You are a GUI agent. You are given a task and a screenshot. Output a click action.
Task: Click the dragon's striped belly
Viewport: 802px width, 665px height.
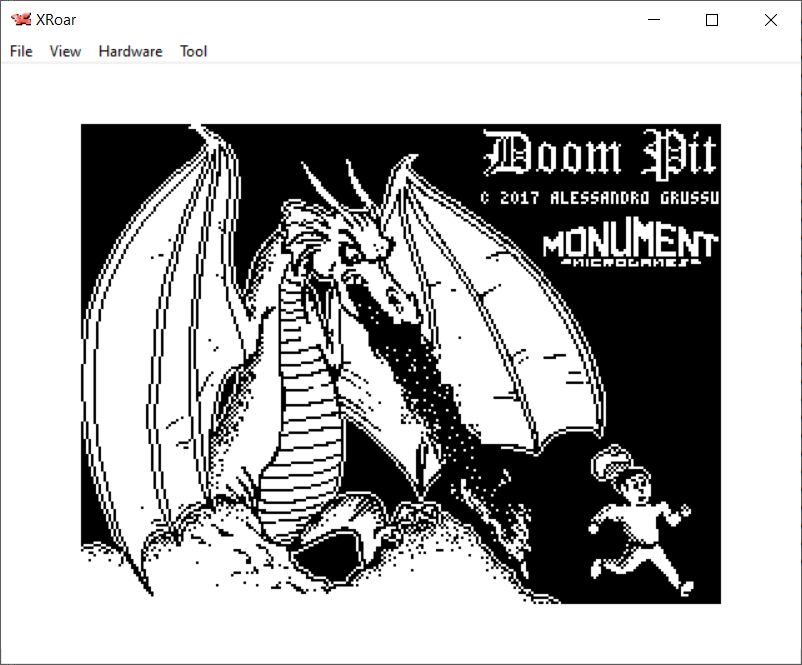[x=300, y=400]
